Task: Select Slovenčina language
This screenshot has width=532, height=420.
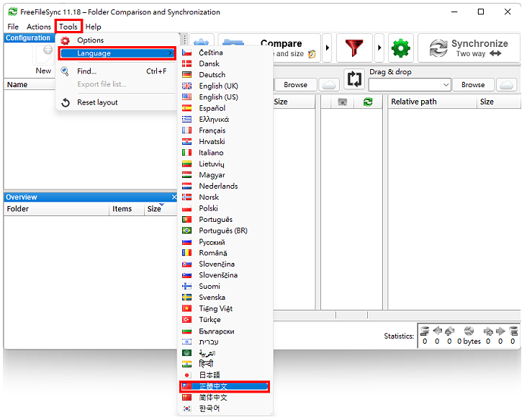Action: tap(225, 264)
